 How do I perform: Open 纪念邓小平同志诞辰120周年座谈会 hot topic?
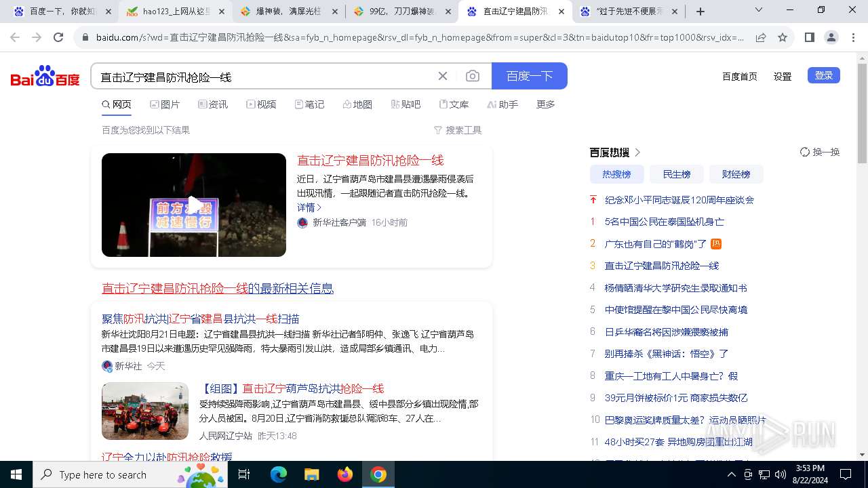click(679, 200)
